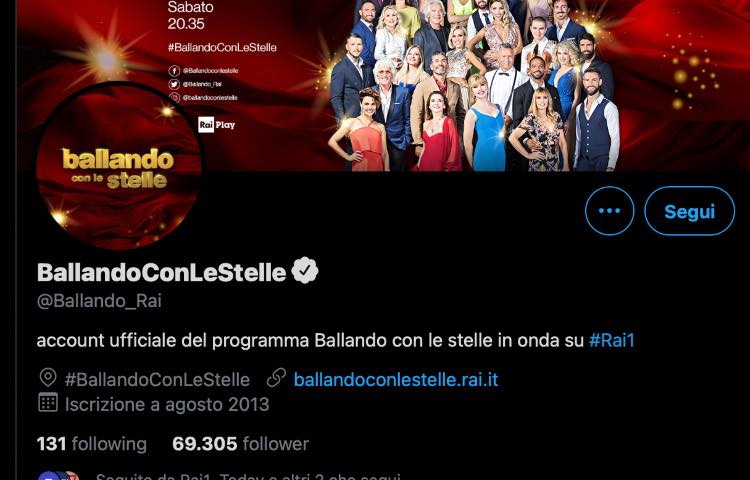Open the 131 following list
750x480 pixels.
(92, 444)
